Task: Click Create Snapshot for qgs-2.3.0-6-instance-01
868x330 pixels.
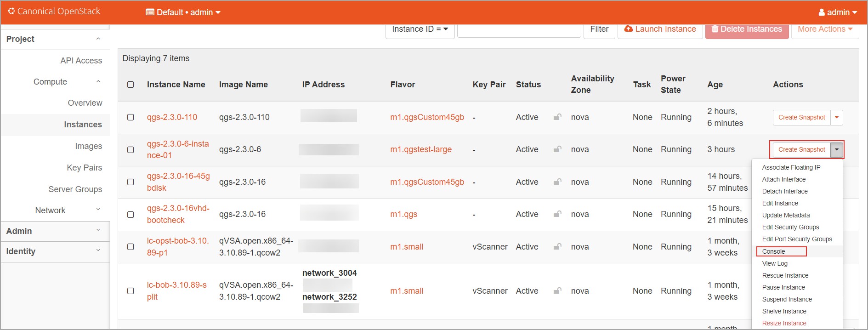Action: (802, 149)
